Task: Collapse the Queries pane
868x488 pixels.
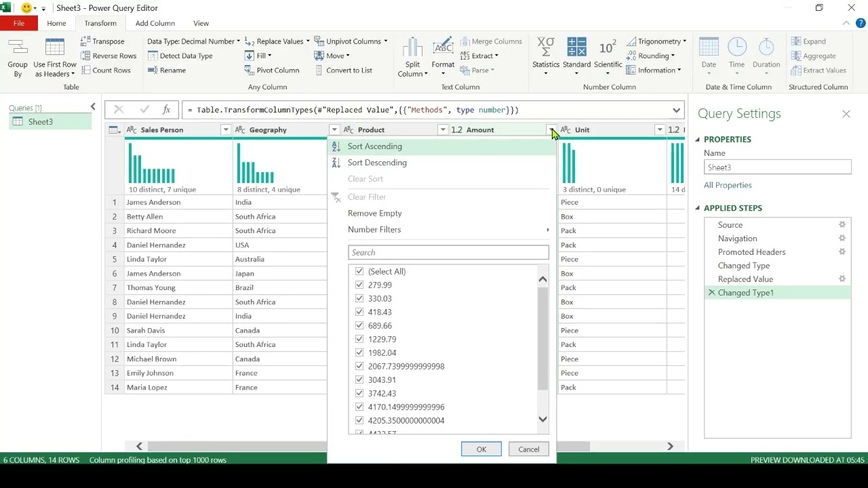Action: [93, 106]
